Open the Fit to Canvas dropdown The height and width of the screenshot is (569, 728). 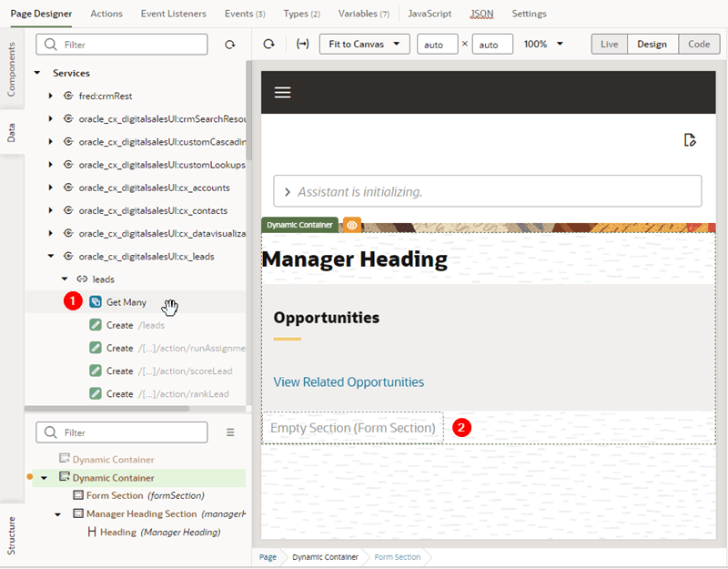[365, 44]
